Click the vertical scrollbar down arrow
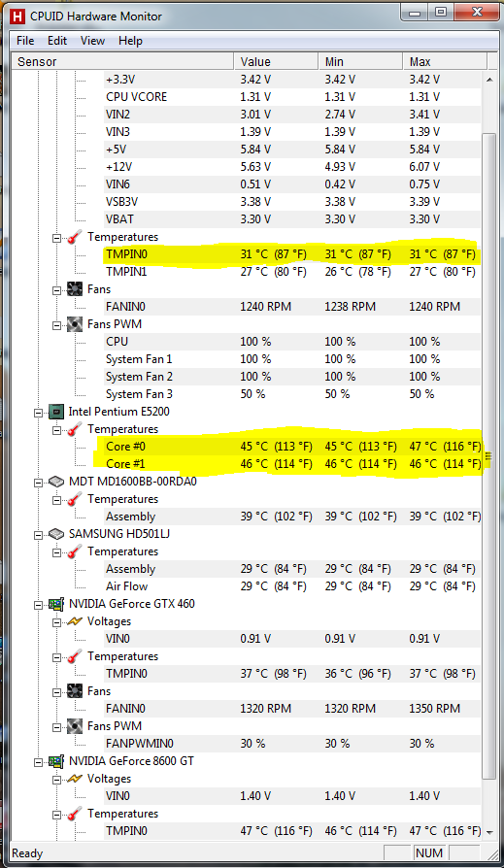 [489, 832]
